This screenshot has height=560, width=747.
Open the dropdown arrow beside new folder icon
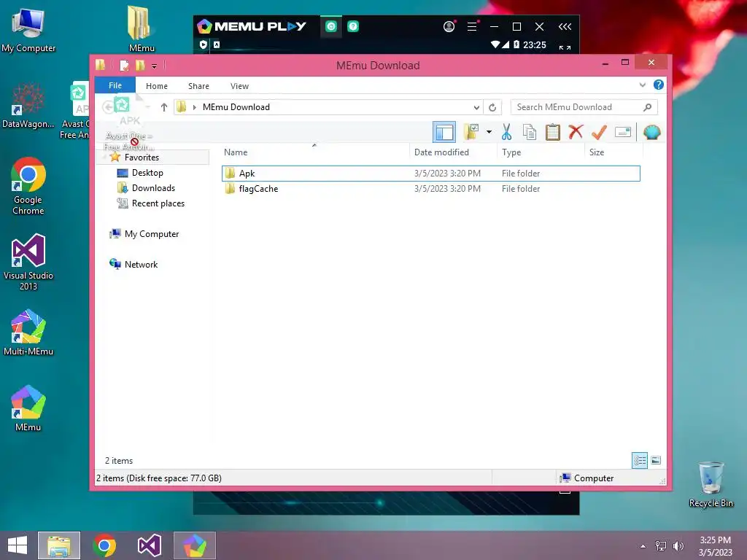click(489, 132)
